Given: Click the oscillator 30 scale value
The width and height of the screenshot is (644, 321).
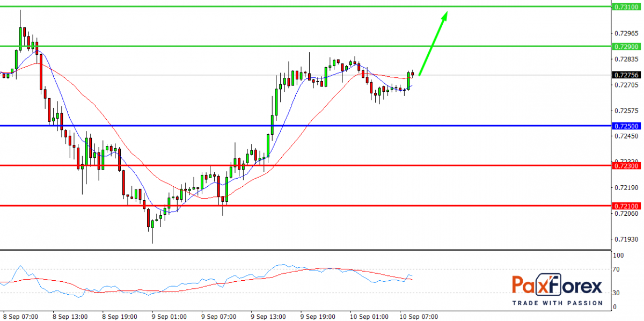Looking at the screenshot, I should click(617, 293).
